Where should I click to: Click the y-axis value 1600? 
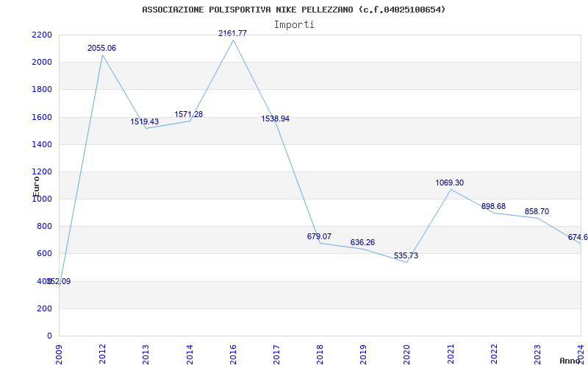[x=43, y=117]
